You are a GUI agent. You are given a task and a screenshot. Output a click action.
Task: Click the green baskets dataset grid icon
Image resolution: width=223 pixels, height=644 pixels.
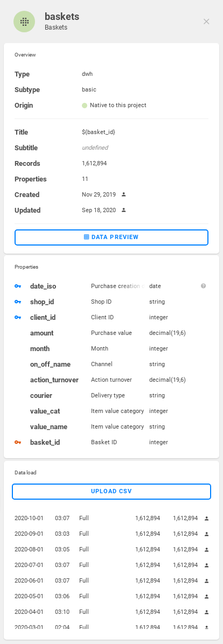(24, 22)
